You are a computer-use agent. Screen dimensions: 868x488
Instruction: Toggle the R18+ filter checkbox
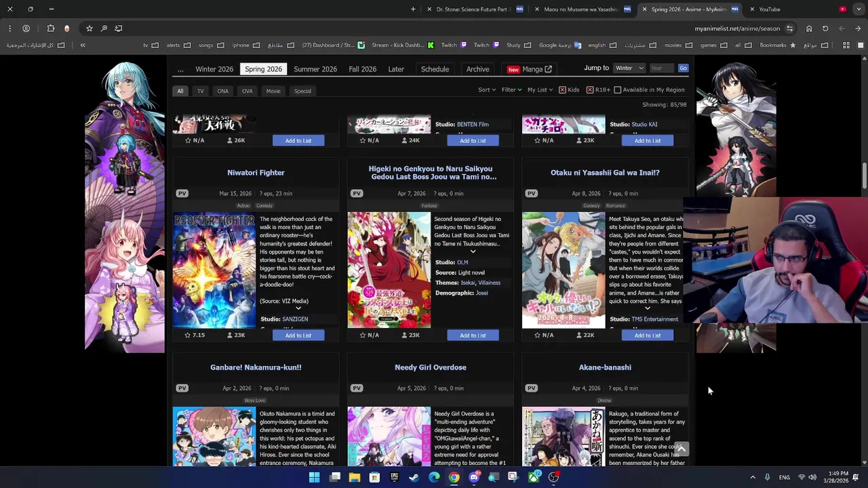click(x=590, y=89)
